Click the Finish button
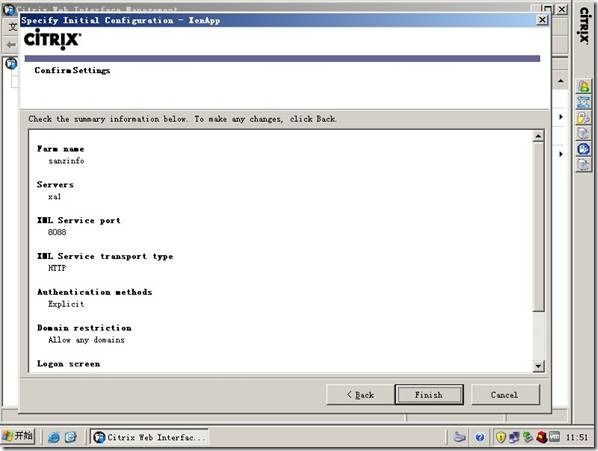Screen dimensions: 598x451 [x=429, y=395]
